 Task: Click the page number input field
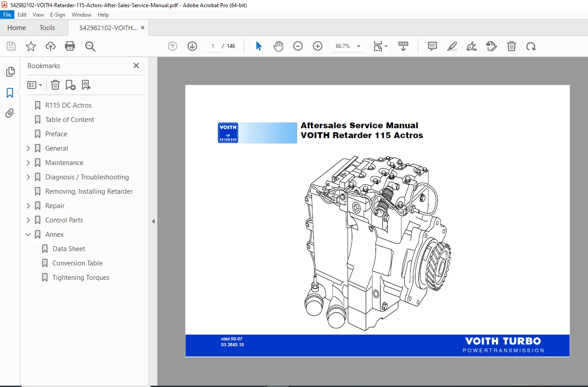coord(212,46)
